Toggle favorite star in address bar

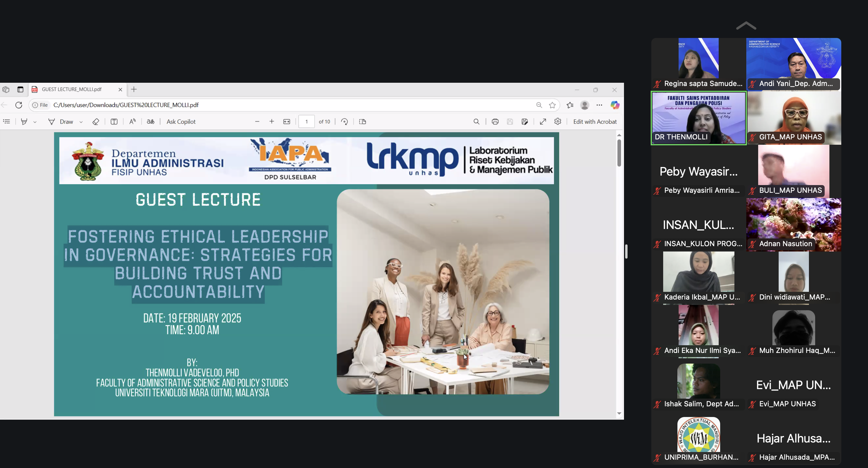point(552,105)
